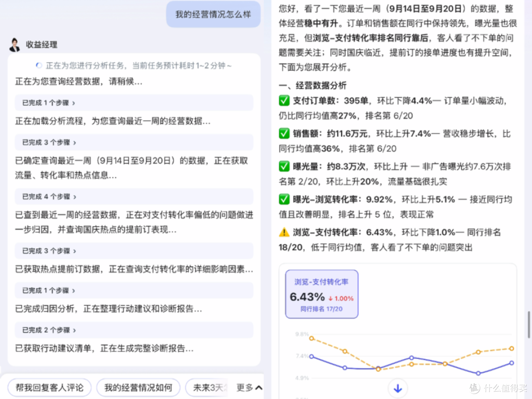Expand 已完成 1 个步骤 under 正在为您查询经营数据
532x399 pixels.
(x=134, y=102)
